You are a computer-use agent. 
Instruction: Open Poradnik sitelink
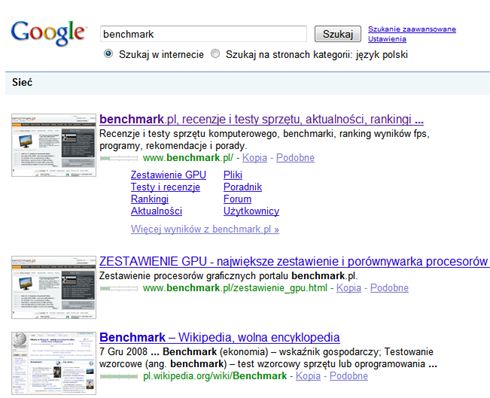click(x=243, y=187)
